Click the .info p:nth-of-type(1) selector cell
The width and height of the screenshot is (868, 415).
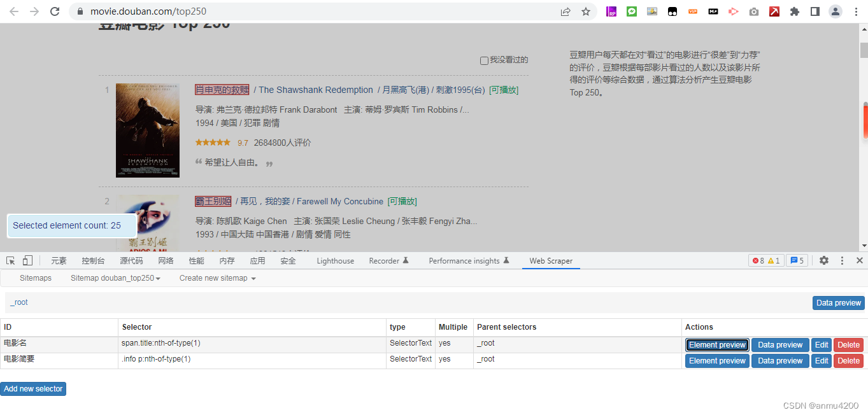(x=252, y=360)
